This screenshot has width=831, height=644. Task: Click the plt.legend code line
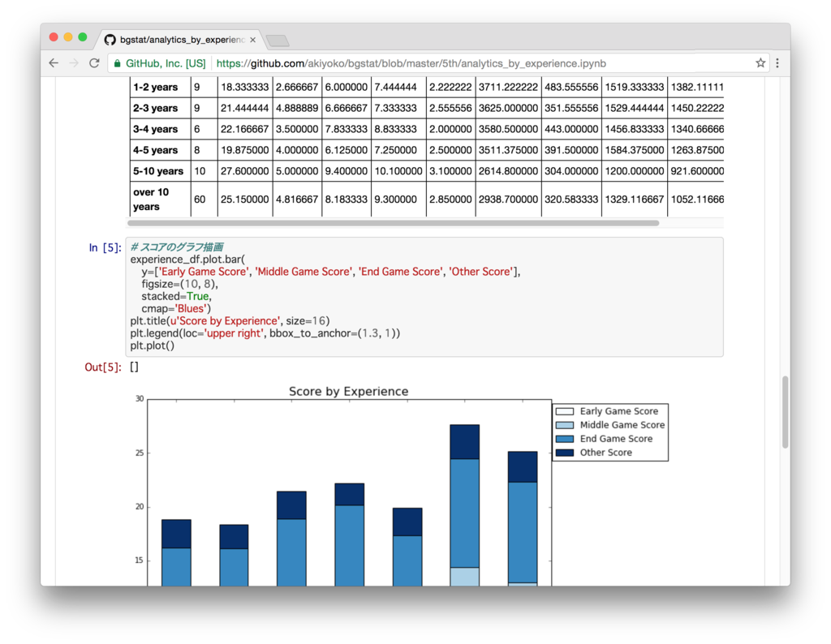(265, 333)
